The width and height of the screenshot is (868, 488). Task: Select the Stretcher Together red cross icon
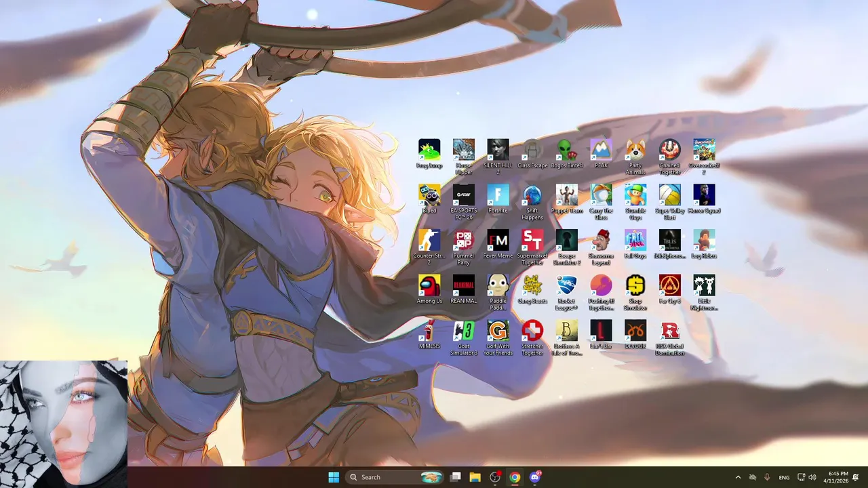tap(532, 338)
